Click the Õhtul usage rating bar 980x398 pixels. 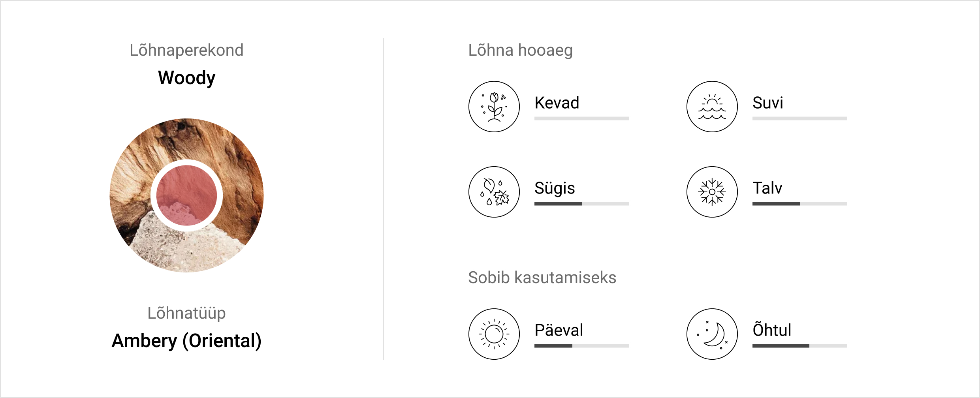(x=799, y=346)
